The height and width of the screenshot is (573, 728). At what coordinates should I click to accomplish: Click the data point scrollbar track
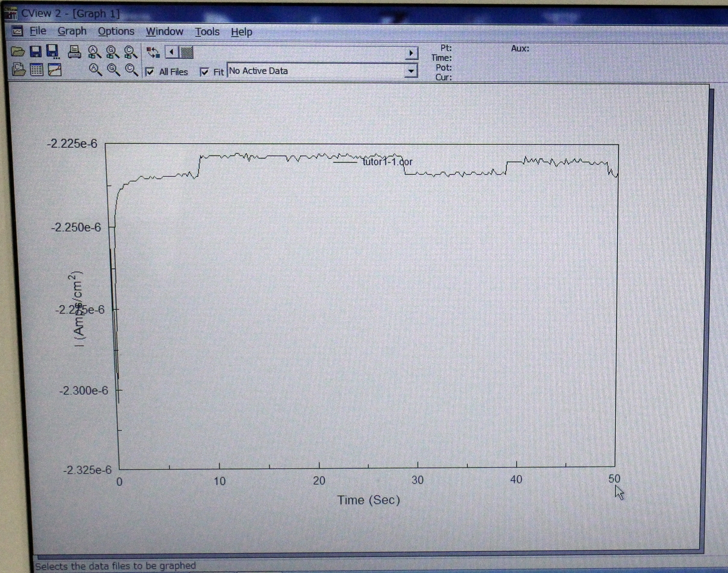pyautogui.click(x=299, y=53)
